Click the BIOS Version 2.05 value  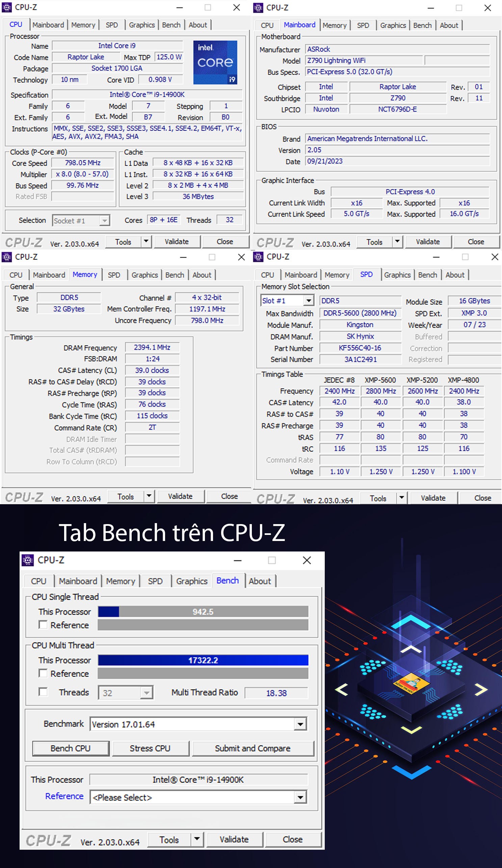(397, 150)
